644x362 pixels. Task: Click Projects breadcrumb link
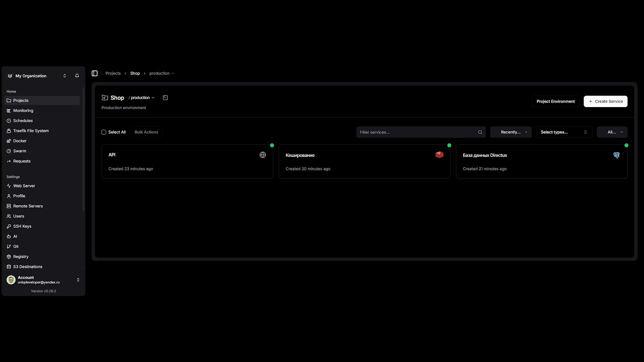coord(113,73)
